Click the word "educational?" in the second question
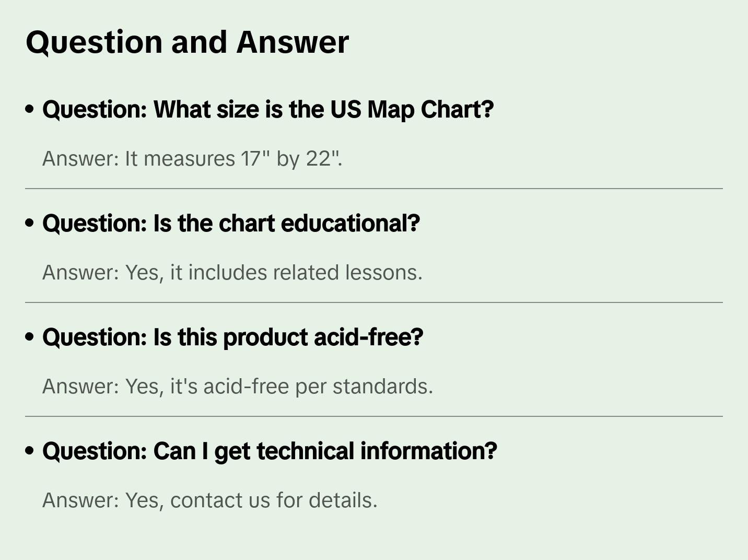748x560 pixels. (350, 224)
